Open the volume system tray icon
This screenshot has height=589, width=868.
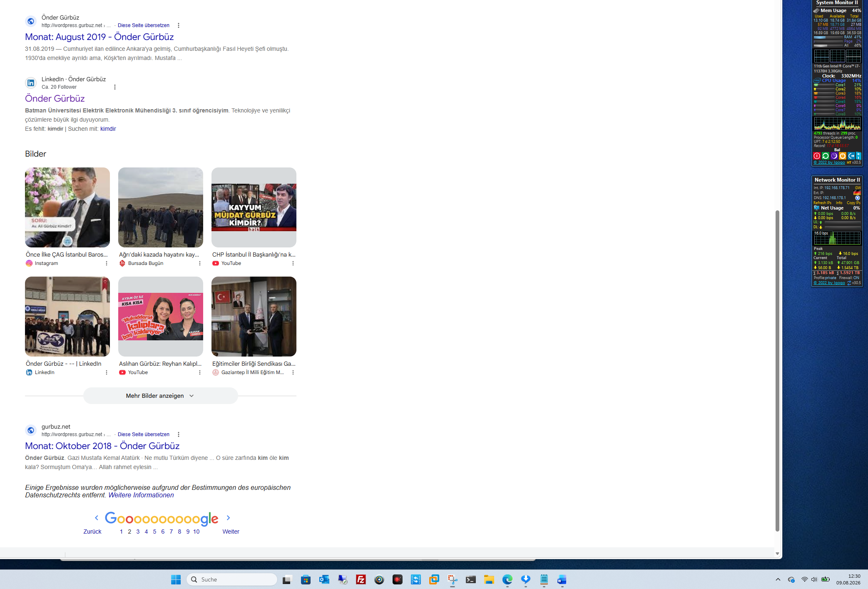pos(814,579)
